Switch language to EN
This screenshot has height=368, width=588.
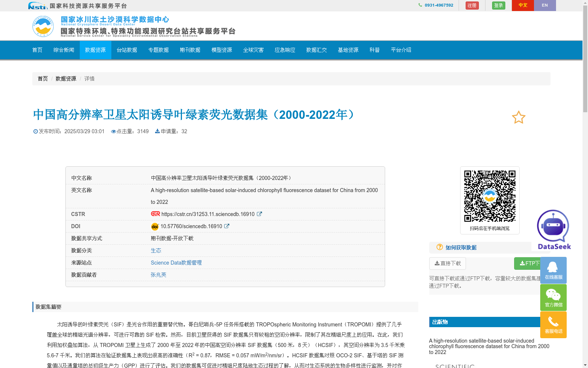(x=545, y=6)
